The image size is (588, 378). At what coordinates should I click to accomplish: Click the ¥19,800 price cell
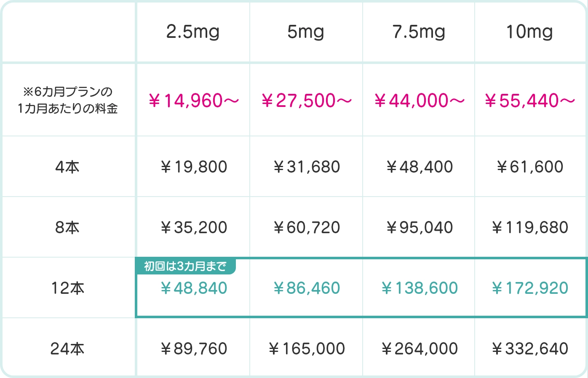pyautogui.click(x=194, y=167)
